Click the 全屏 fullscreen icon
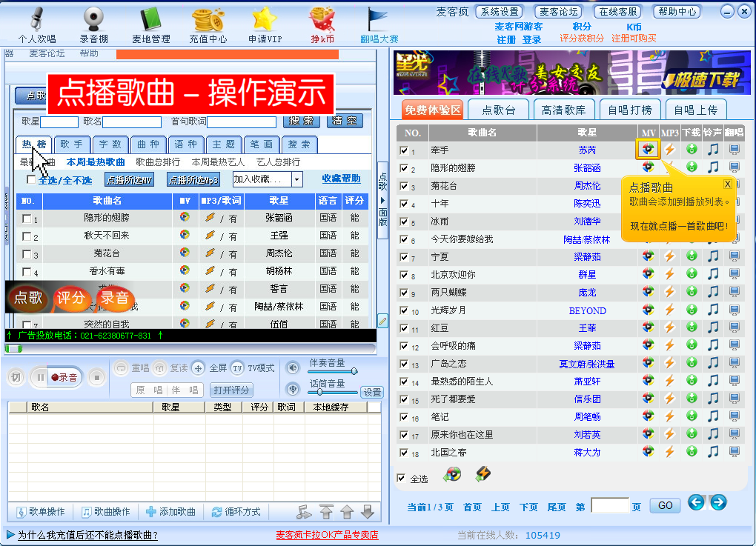The image size is (756, 546). point(198,368)
